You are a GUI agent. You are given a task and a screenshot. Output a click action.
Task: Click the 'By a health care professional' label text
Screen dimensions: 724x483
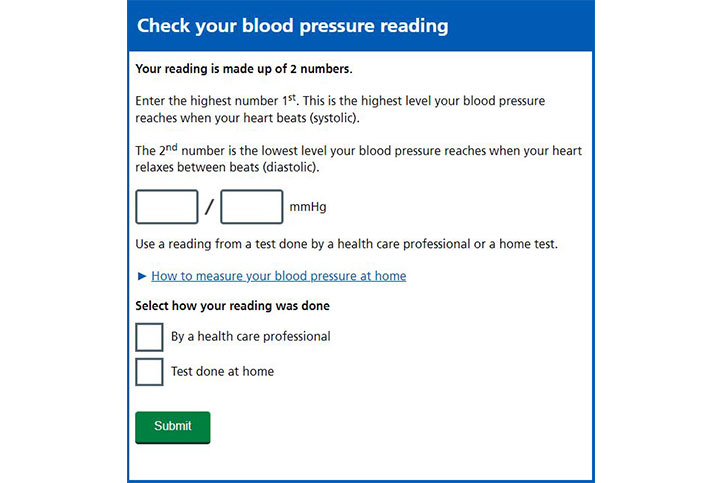pos(251,337)
